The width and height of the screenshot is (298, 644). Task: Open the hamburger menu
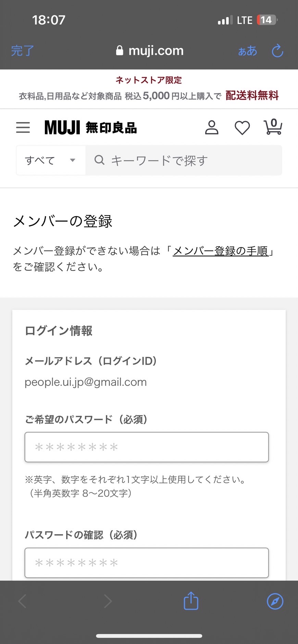click(23, 128)
